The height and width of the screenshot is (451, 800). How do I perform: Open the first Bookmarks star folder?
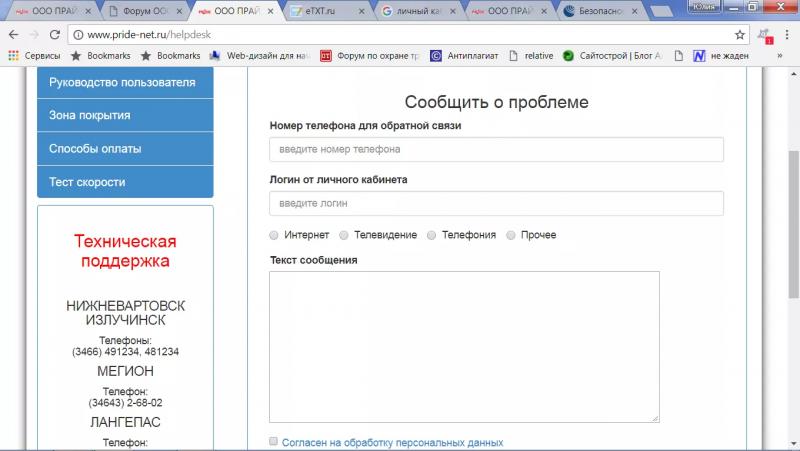[101, 56]
